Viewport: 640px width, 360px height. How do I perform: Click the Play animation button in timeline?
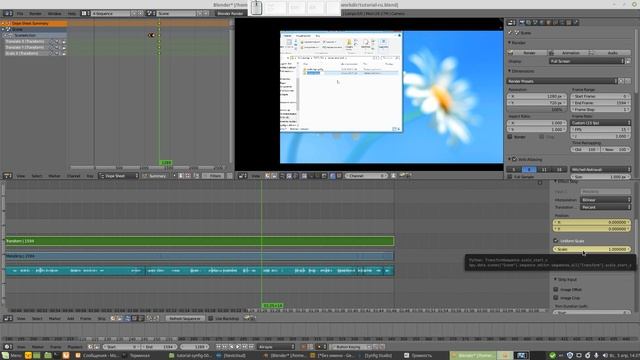(x=238, y=347)
